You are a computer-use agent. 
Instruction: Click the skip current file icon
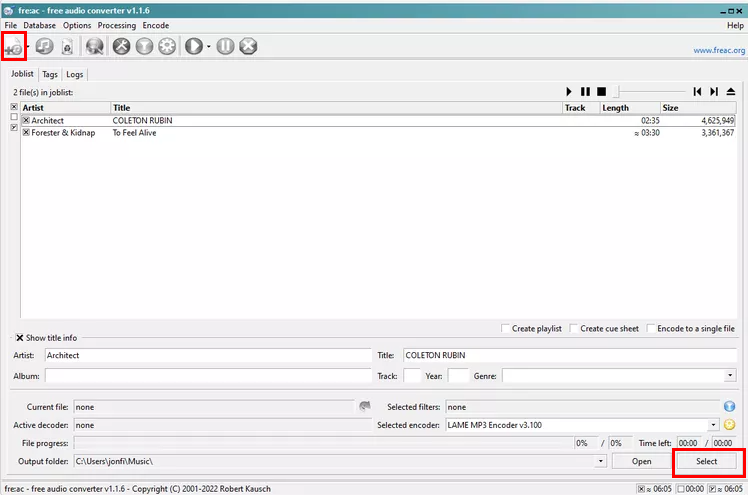point(365,406)
